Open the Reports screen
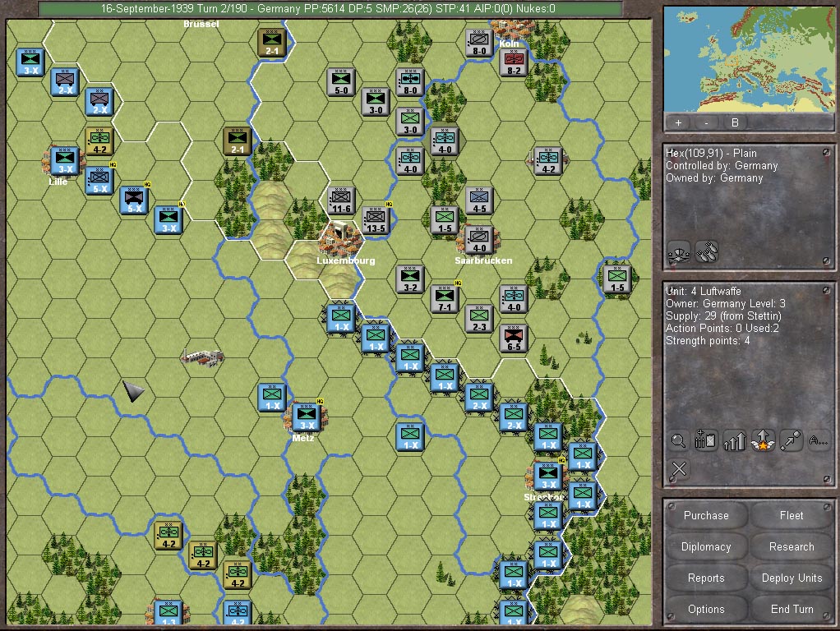 click(x=706, y=578)
